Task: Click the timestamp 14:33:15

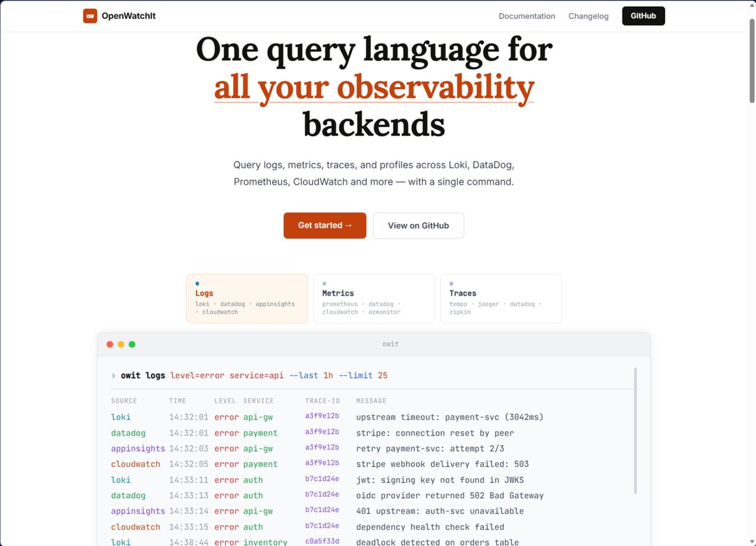Action: click(x=188, y=526)
